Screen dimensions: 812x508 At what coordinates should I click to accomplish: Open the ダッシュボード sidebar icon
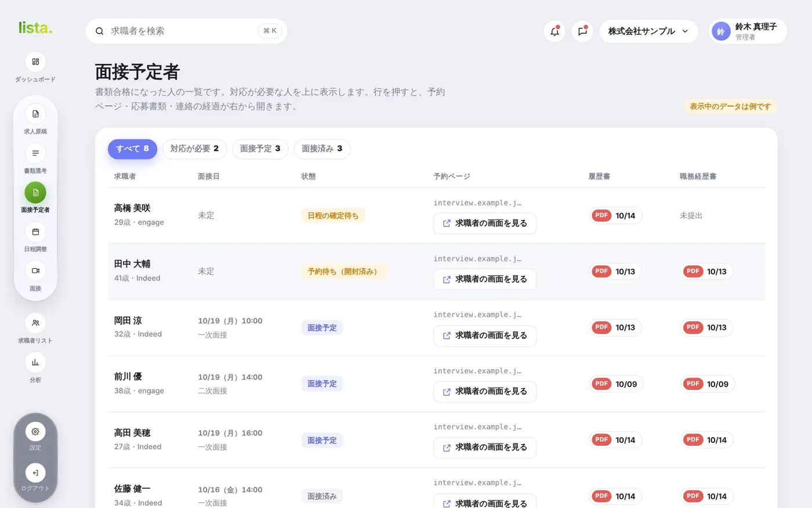[35, 62]
